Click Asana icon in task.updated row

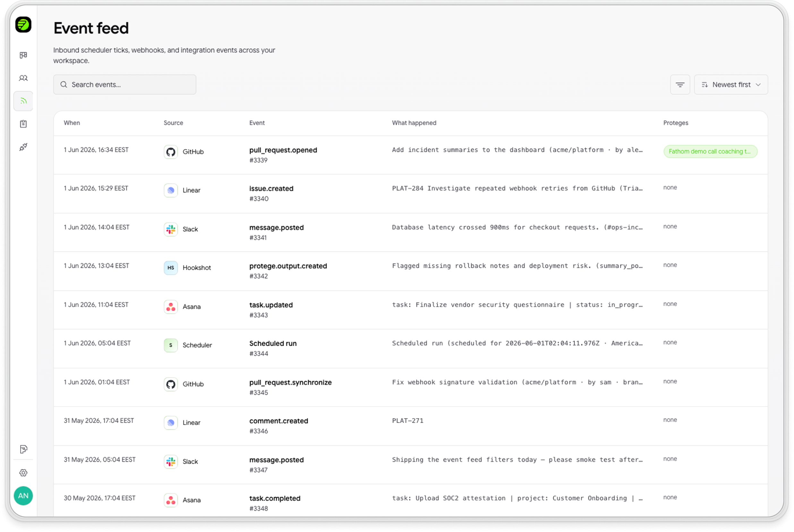pyautogui.click(x=171, y=307)
